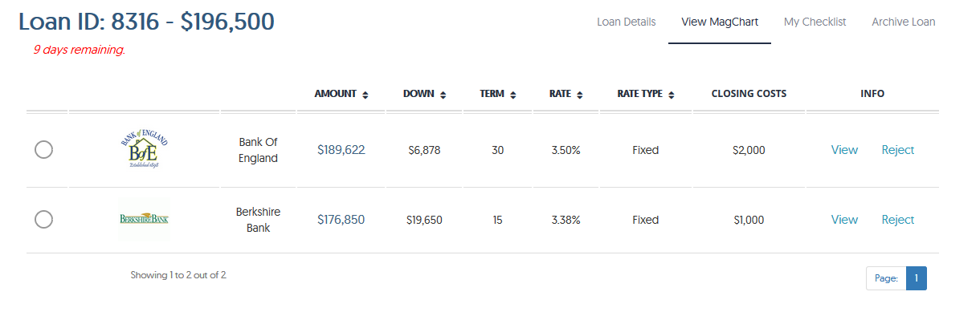
Task: Click the $6,878 down payment cell
Action: pyautogui.click(x=424, y=150)
